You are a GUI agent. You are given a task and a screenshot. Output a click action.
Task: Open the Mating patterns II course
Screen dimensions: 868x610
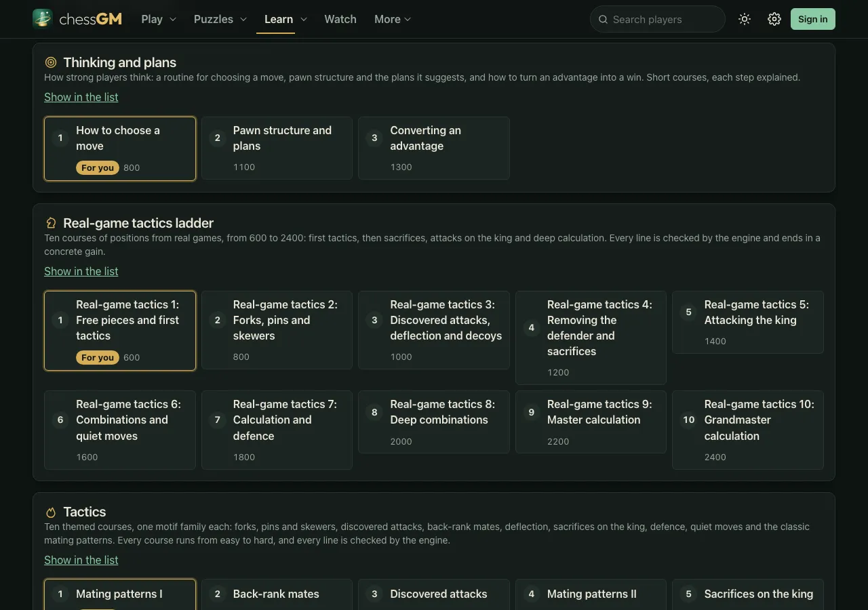(x=591, y=594)
